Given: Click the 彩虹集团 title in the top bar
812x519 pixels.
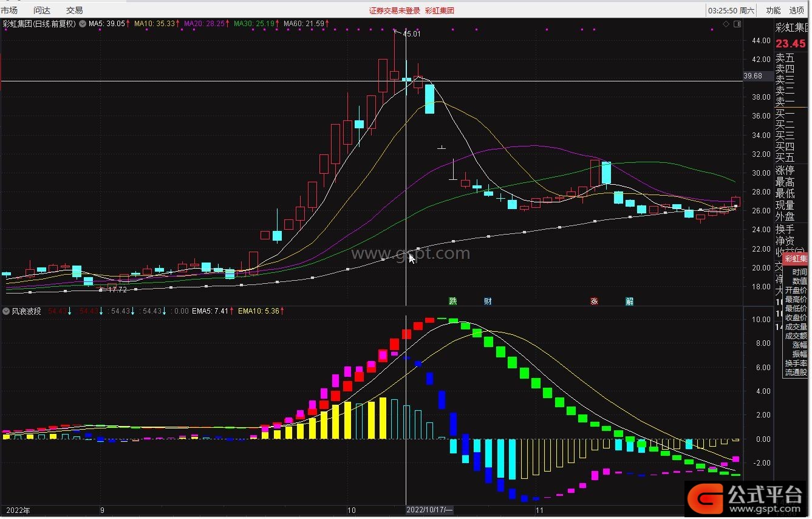Looking at the screenshot, I should coord(440,10).
